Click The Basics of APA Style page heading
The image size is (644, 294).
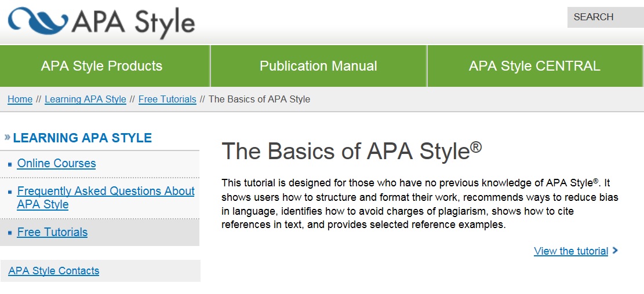(352, 151)
